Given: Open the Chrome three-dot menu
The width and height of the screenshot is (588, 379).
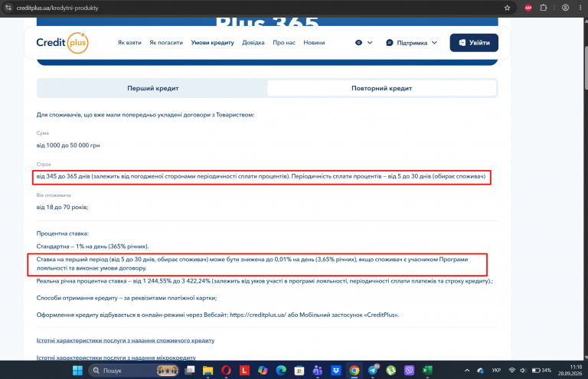Looking at the screenshot, I should (x=580, y=8).
